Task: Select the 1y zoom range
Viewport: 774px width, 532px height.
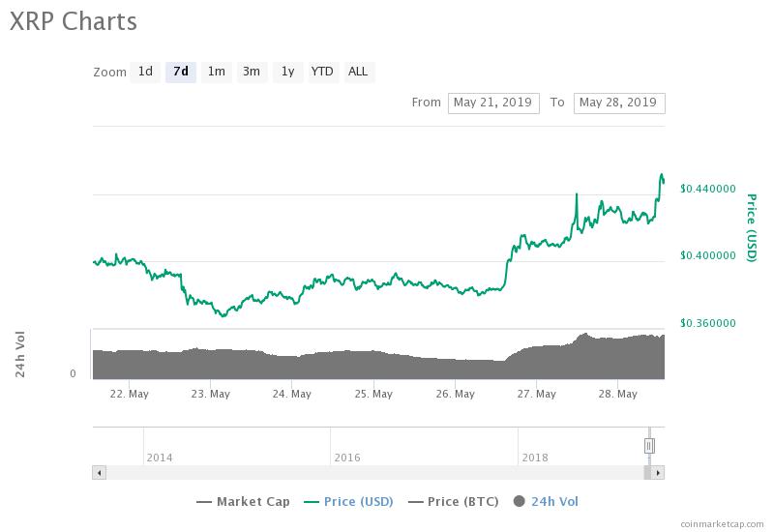Action: (x=287, y=72)
